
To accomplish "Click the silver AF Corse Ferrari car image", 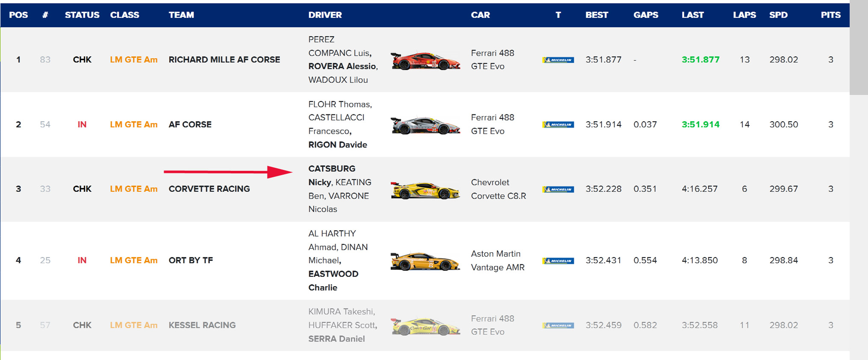I will (x=425, y=125).
